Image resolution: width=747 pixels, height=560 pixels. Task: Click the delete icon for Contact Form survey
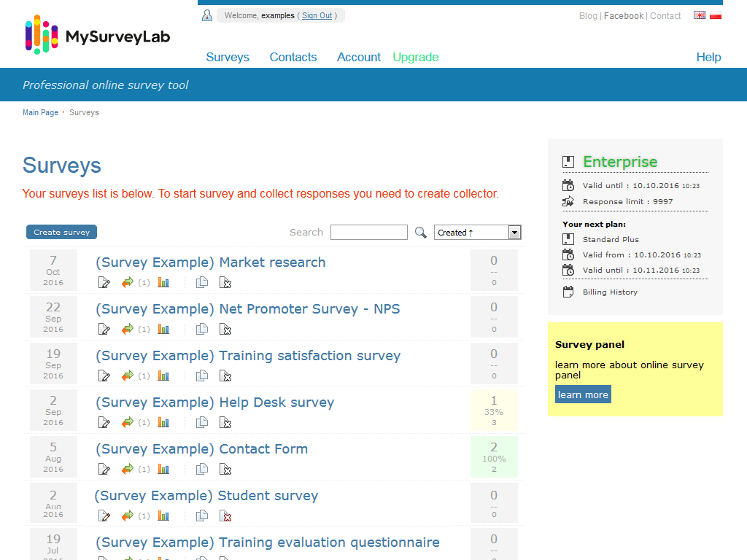[226, 470]
